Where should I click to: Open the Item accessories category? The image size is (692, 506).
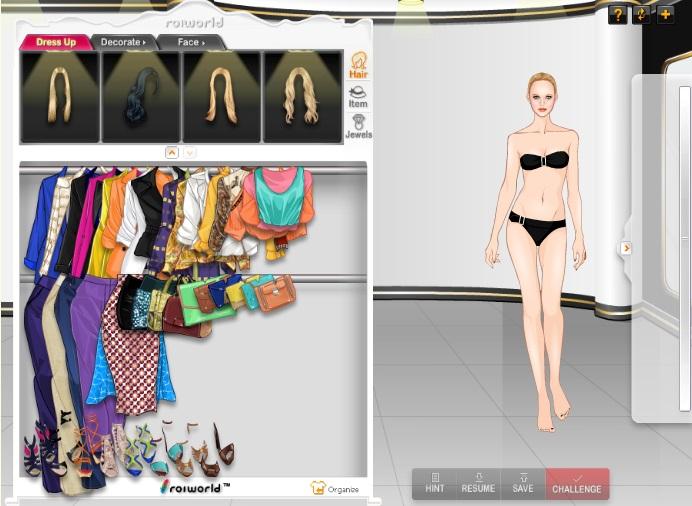[x=357, y=96]
